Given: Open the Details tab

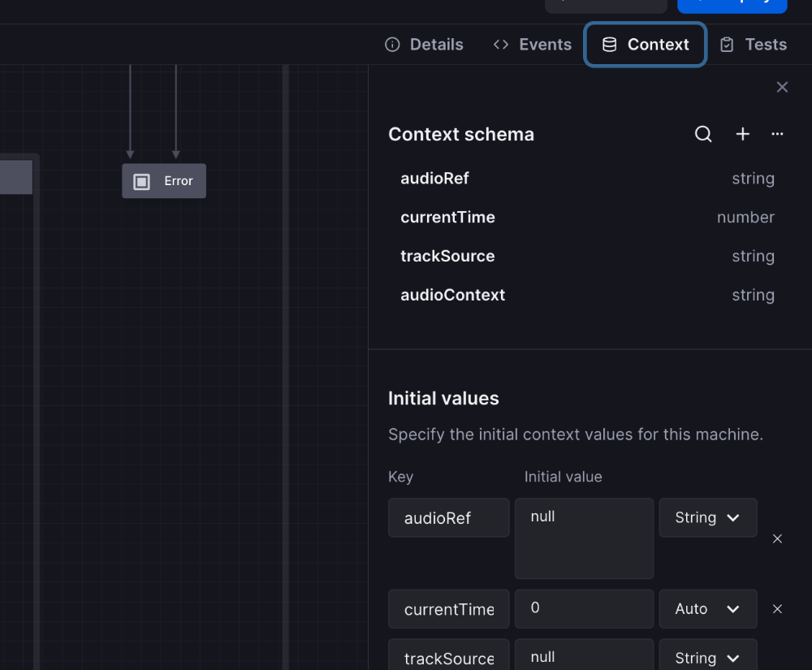Looking at the screenshot, I should (425, 45).
